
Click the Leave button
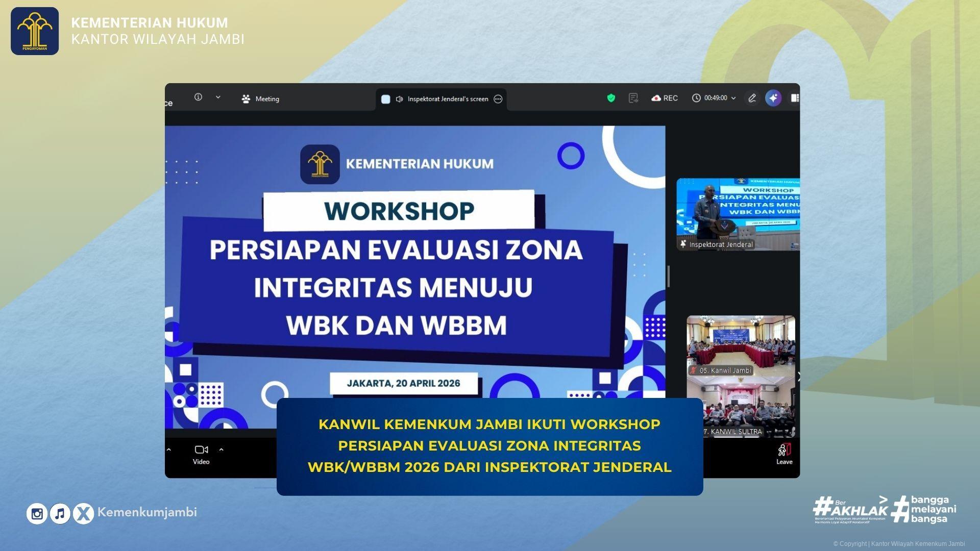click(784, 453)
